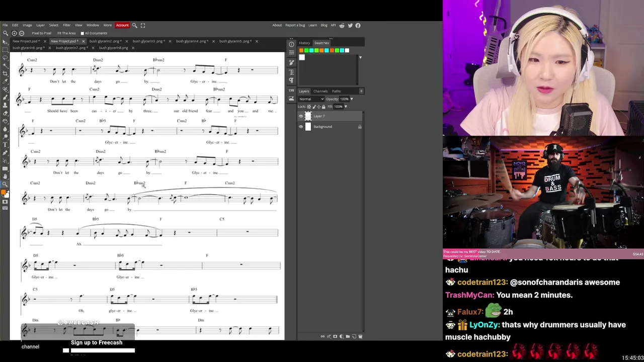
Task: Open Photopea's Reddit page icon
Action: (x=342, y=25)
